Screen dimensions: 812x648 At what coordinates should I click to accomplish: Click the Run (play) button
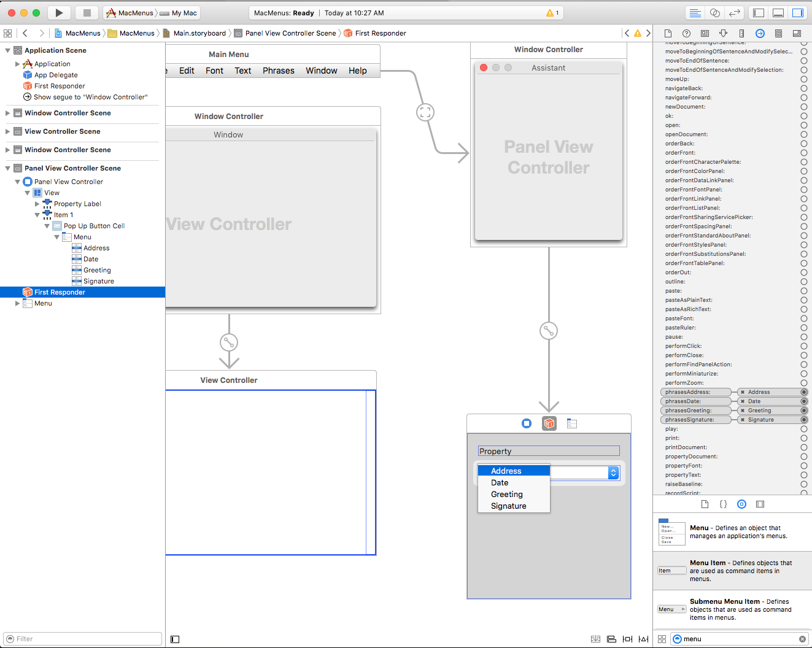coord(59,13)
